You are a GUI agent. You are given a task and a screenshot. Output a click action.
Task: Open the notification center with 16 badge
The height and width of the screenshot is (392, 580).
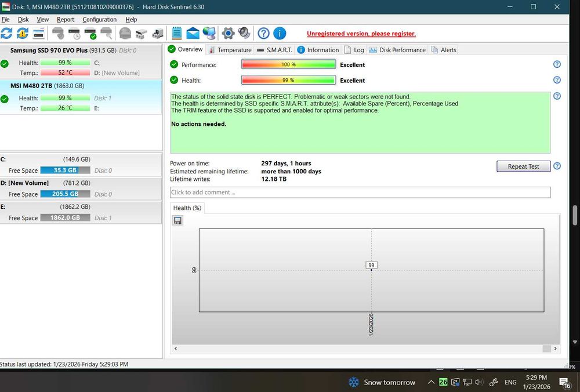pyautogui.click(x=565, y=383)
